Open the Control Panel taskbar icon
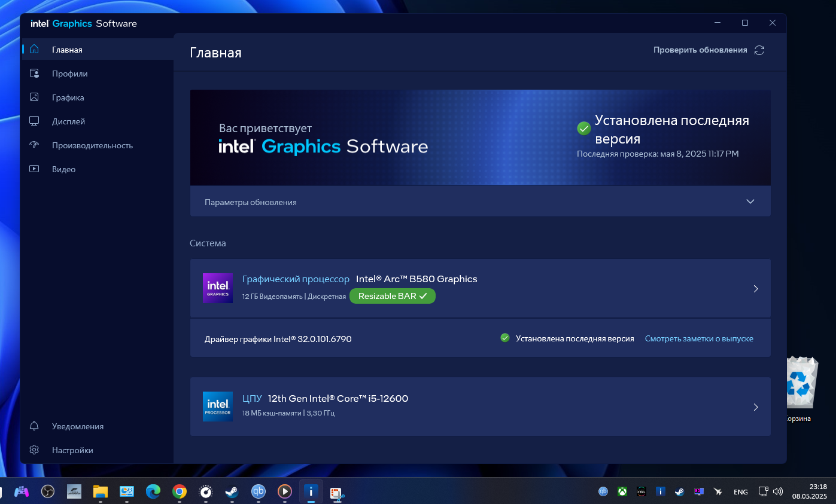The width and height of the screenshot is (836, 504). click(x=127, y=491)
